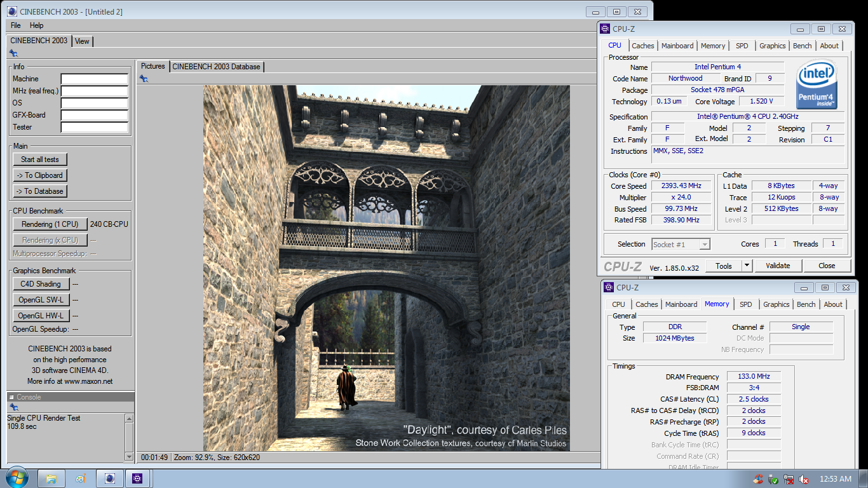Click the CINEBENCH title bar app icon

[x=12, y=11]
